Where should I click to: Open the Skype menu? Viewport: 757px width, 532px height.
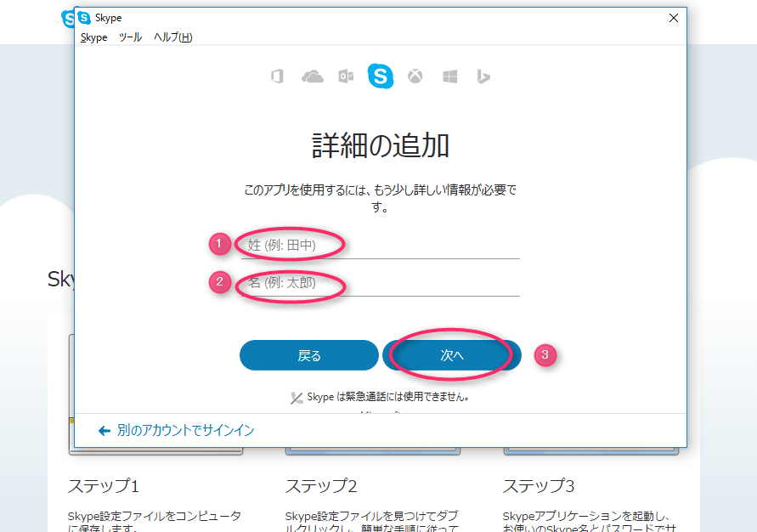[x=93, y=37]
